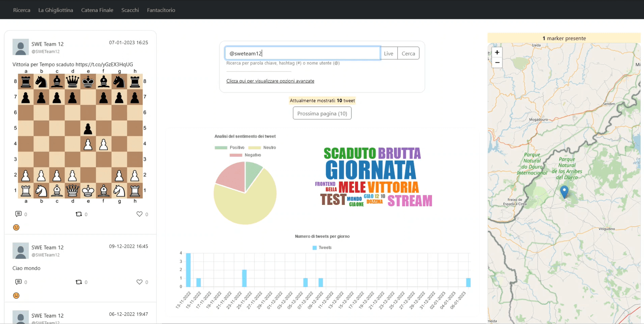Click retweet icon on chess tweet
644x324 pixels.
coord(79,214)
